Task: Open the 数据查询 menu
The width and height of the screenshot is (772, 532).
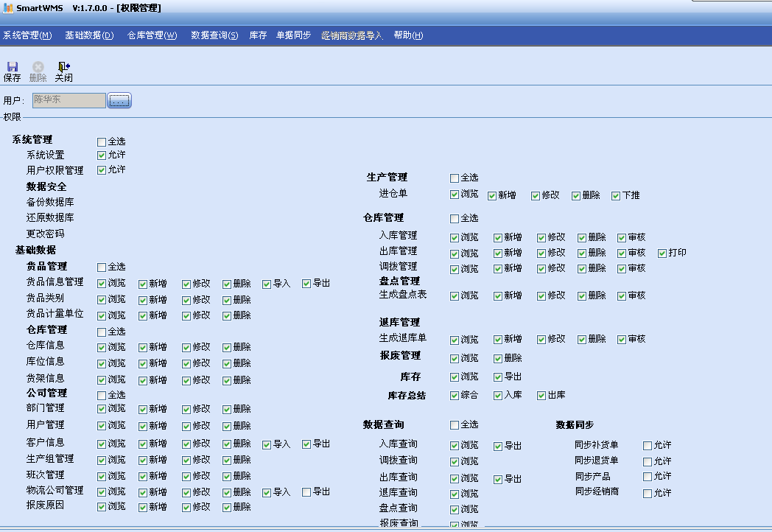Action: (214, 35)
